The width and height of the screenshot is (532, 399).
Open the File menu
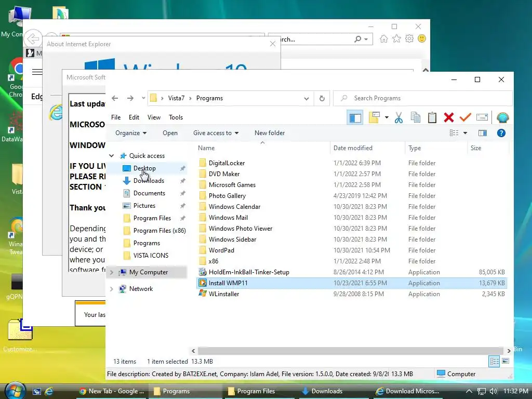(x=116, y=117)
